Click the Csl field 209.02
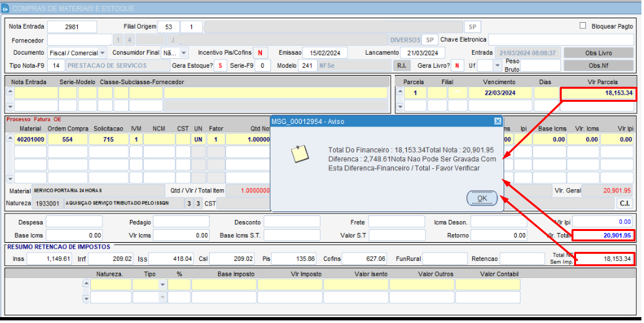The height and width of the screenshot is (323, 644). point(233,259)
